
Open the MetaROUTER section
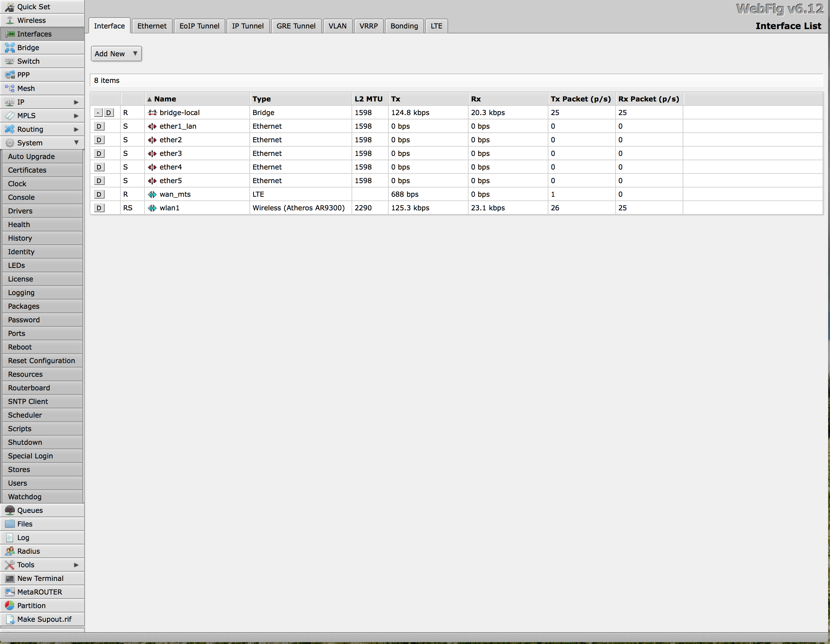[40, 591]
